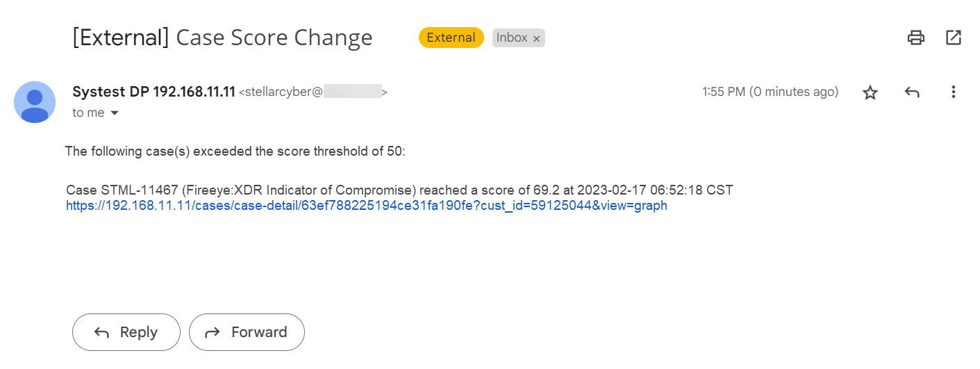Click the sender name Systest DP 192.168.11.11

click(153, 92)
